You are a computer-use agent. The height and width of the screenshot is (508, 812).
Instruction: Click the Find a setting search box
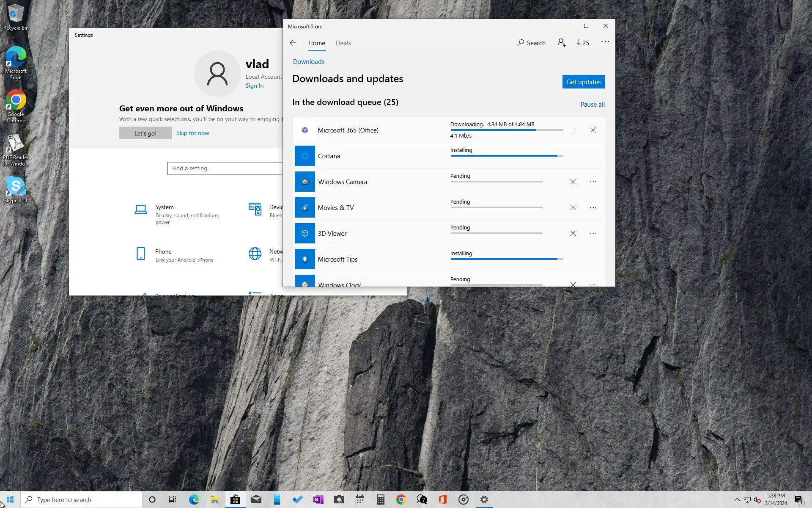[x=224, y=168]
